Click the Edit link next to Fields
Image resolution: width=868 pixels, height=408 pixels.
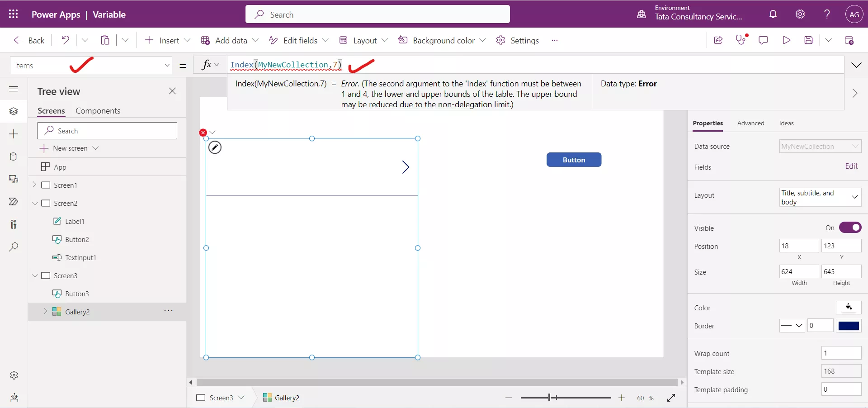852,166
